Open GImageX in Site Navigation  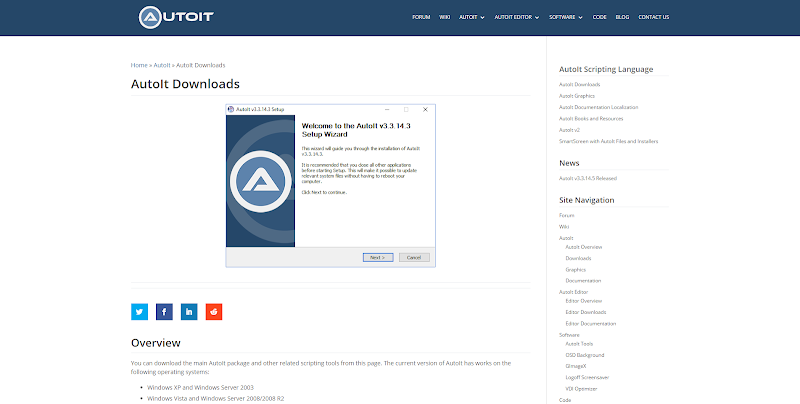pyautogui.click(x=576, y=366)
